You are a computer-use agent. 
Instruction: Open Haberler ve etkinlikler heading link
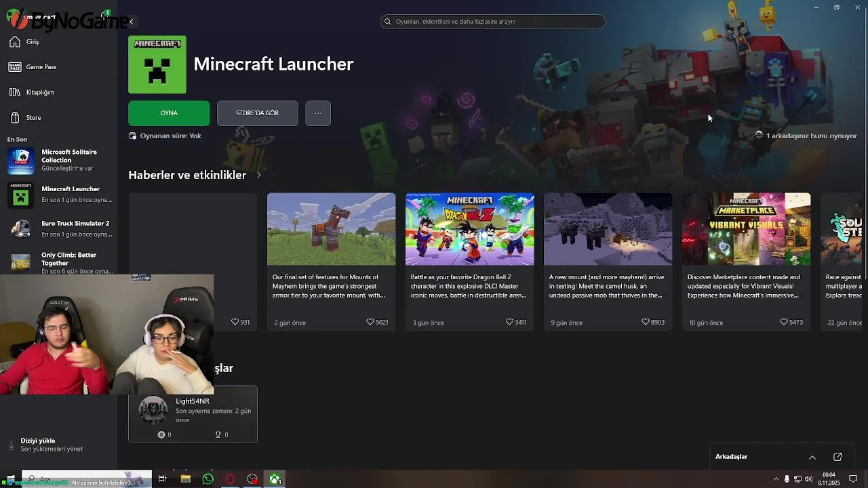(187, 175)
